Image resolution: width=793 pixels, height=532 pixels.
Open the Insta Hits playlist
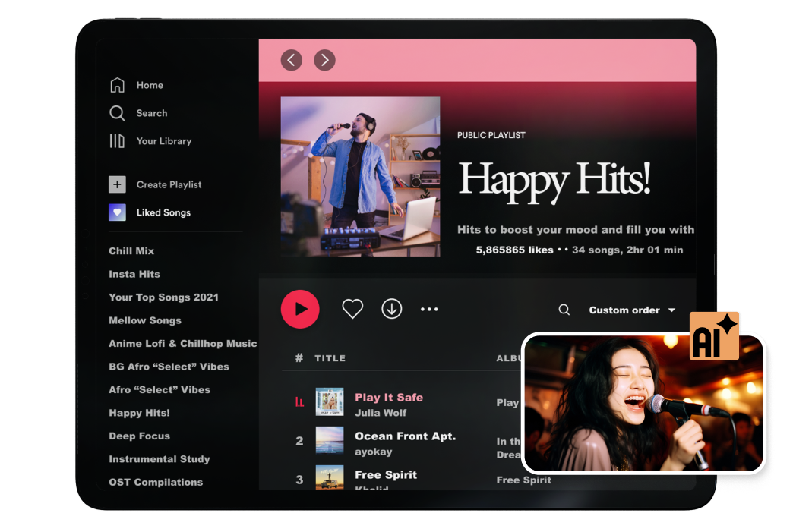tap(134, 274)
